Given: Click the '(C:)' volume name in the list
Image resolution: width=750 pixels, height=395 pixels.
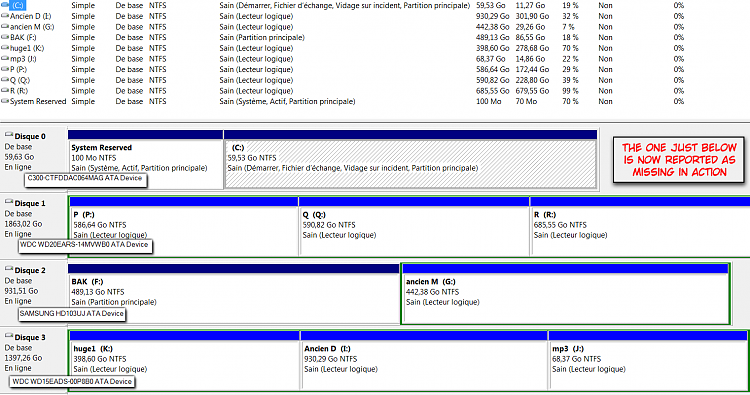Looking at the screenshot, I should (x=17, y=5).
